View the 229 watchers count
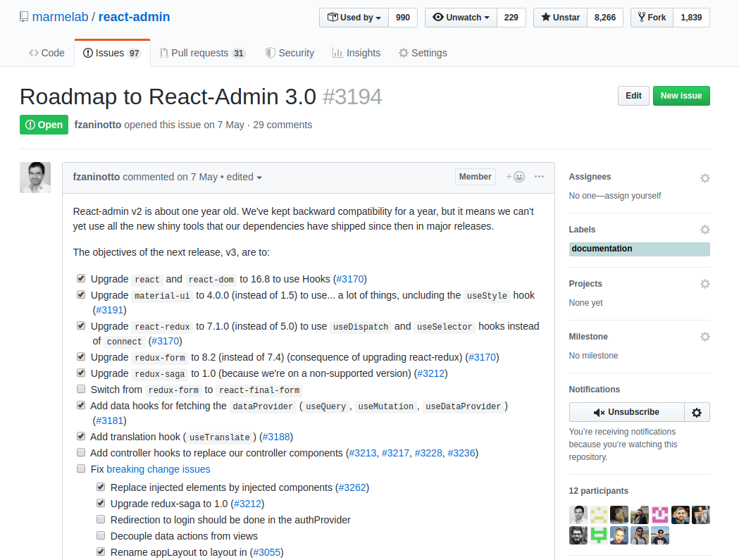The width and height of the screenshot is (739, 560). (x=511, y=18)
